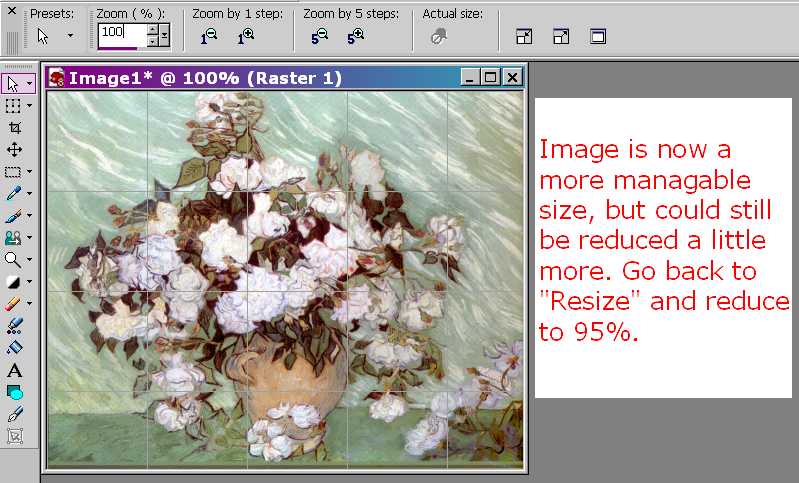
Task: Select the Picture Tube tool
Action: [x=14, y=326]
